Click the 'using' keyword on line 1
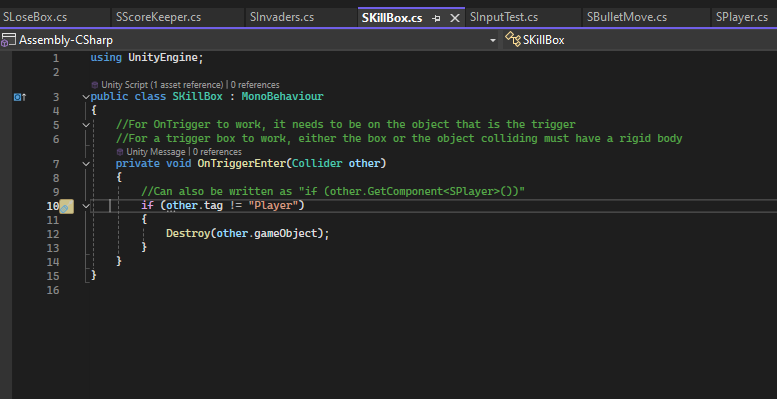777x399 pixels. tap(106, 57)
